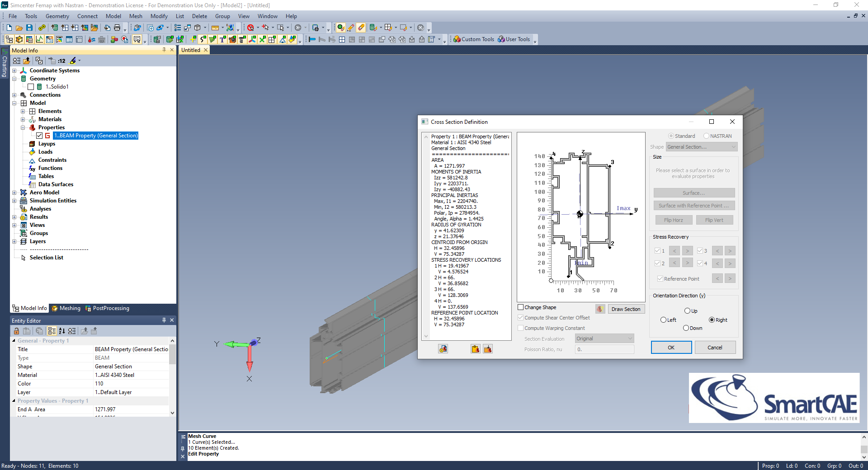Open the Section Evaluation Original dropdown
Viewport: 868px width, 470px height.
click(604, 338)
